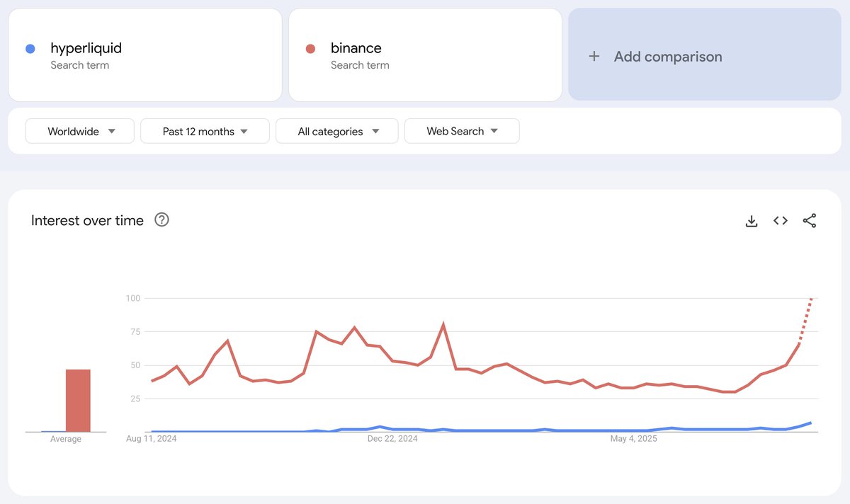This screenshot has width=850, height=504.
Task: Share the Interest over time chart
Action: pos(810,220)
